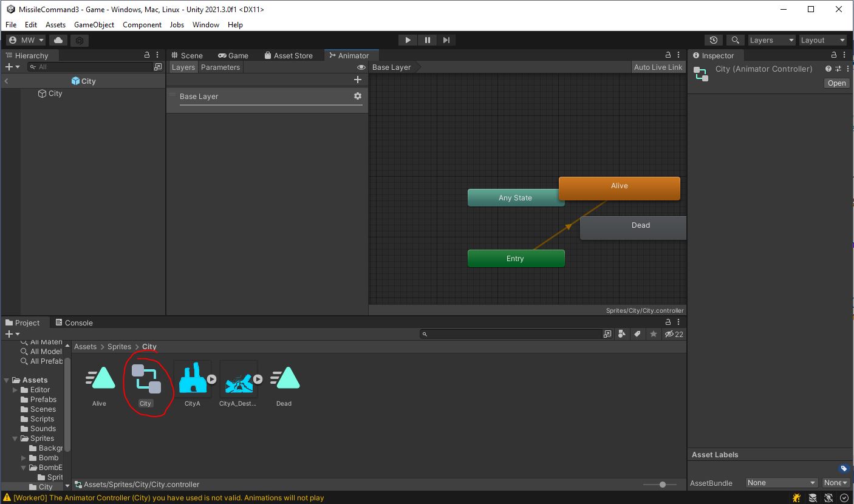Viewport: 854px width, 504px height.
Task: Click the Open button in Inspector
Action: [x=836, y=83]
